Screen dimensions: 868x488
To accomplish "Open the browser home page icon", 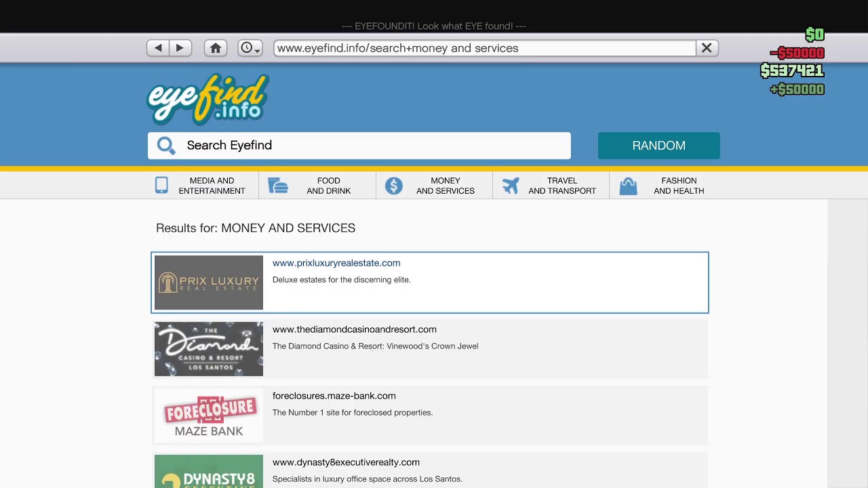I will coord(216,48).
